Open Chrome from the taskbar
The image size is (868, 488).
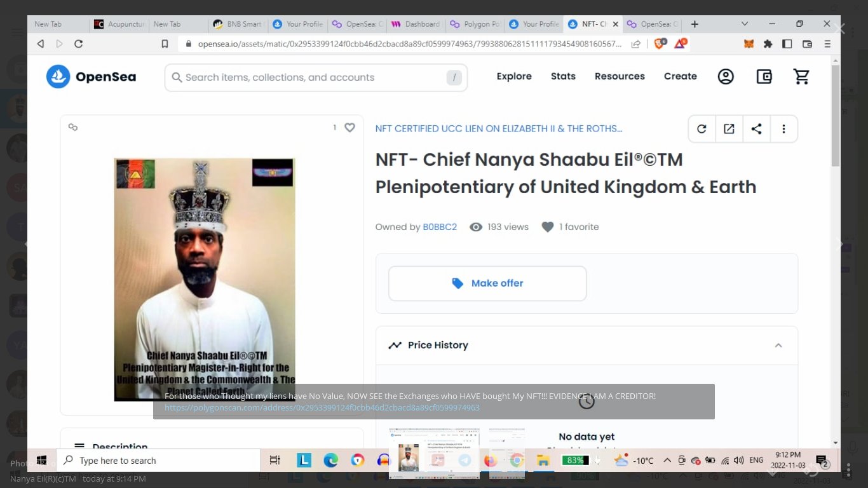pos(517,460)
